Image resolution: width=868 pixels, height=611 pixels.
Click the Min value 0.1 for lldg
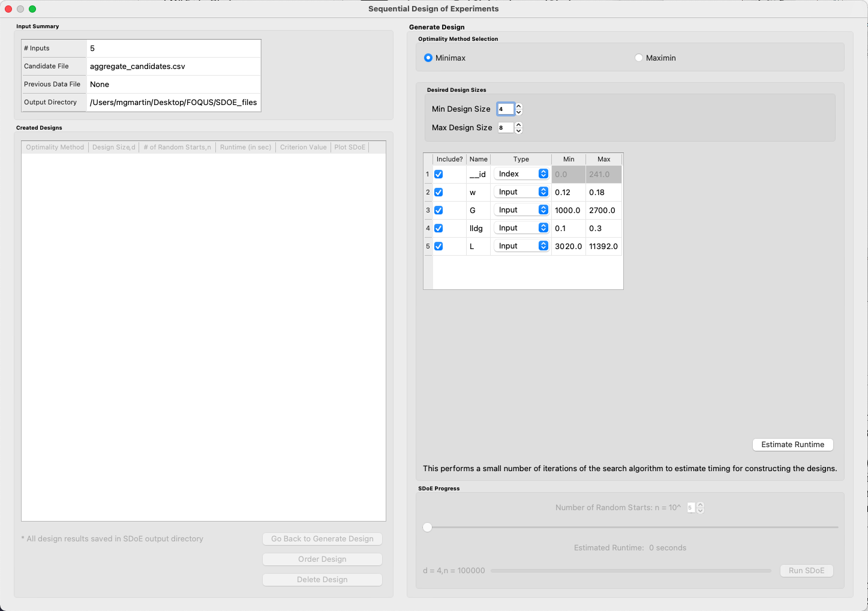pos(569,228)
